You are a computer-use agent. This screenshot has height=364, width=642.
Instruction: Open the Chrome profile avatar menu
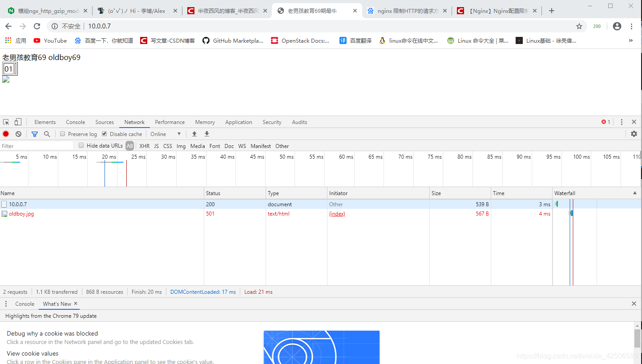[617, 26]
